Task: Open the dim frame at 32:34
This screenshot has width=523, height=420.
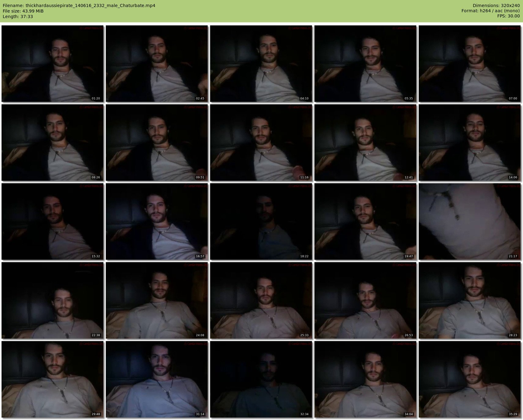Action: click(261, 379)
